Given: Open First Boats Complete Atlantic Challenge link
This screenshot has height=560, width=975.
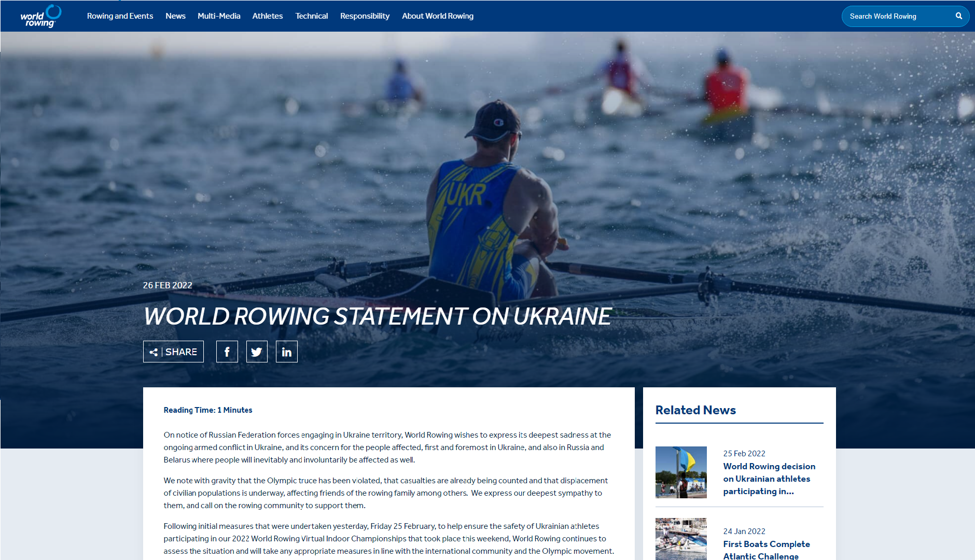Looking at the screenshot, I should tap(767, 550).
